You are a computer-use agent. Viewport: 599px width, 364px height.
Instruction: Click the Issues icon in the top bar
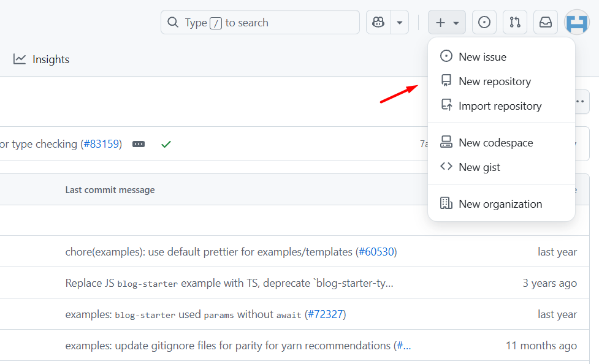[484, 22]
